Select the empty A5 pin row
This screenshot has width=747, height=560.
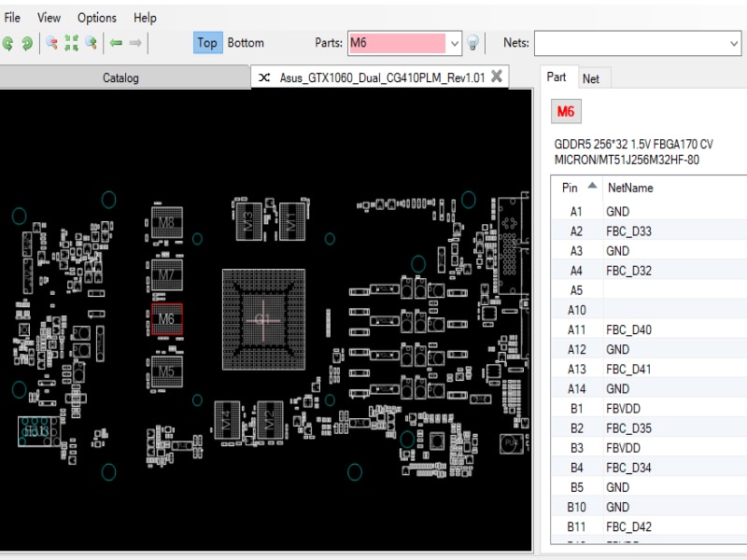(x=649, y=290)
